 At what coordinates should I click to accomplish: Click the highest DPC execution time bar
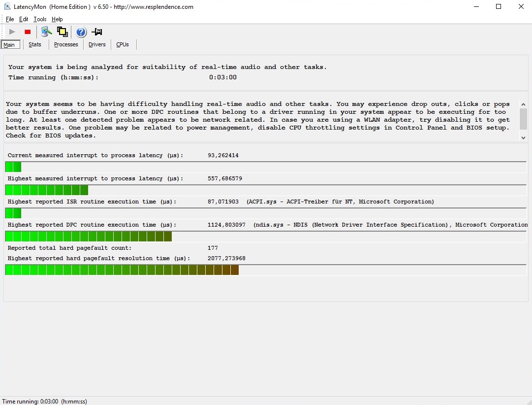(x=266, y=236)
